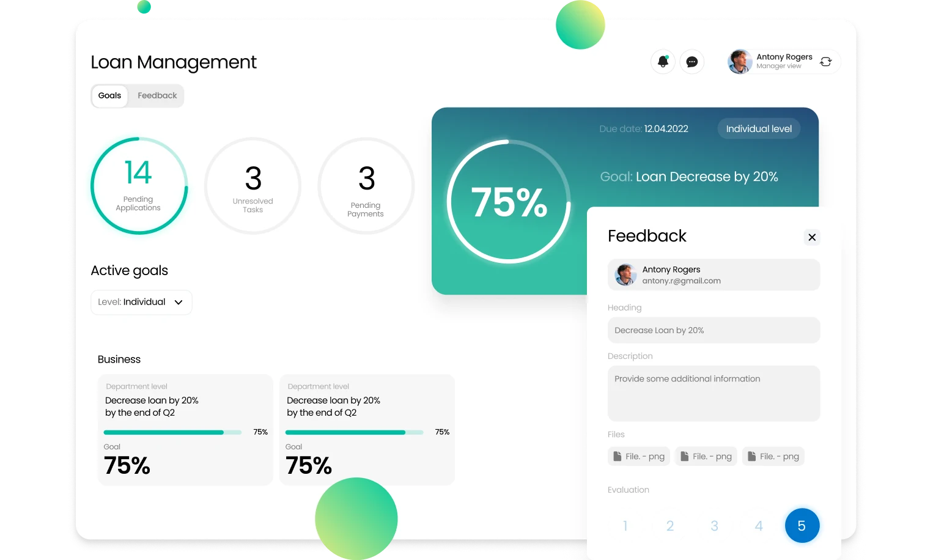Select evaluation rating 1
This screenshot has height=560, width=933.
(625, 526)
